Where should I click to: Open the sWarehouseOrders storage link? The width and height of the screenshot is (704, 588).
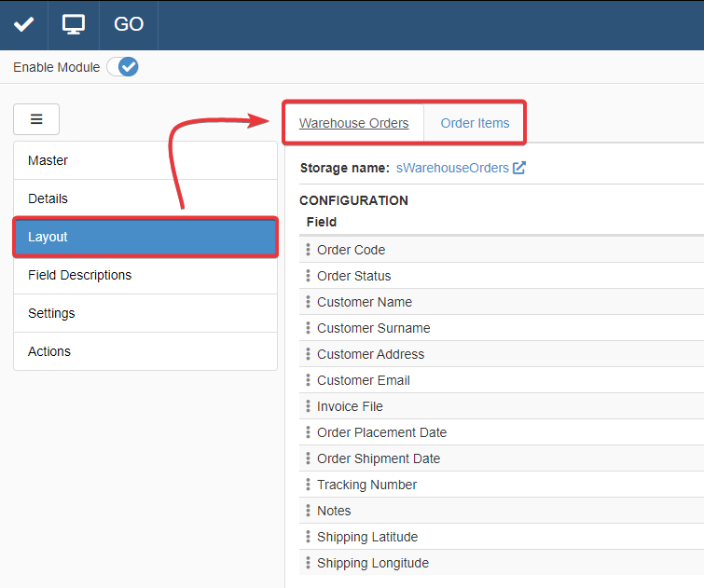pyautogui.click(x=452, y=168)
